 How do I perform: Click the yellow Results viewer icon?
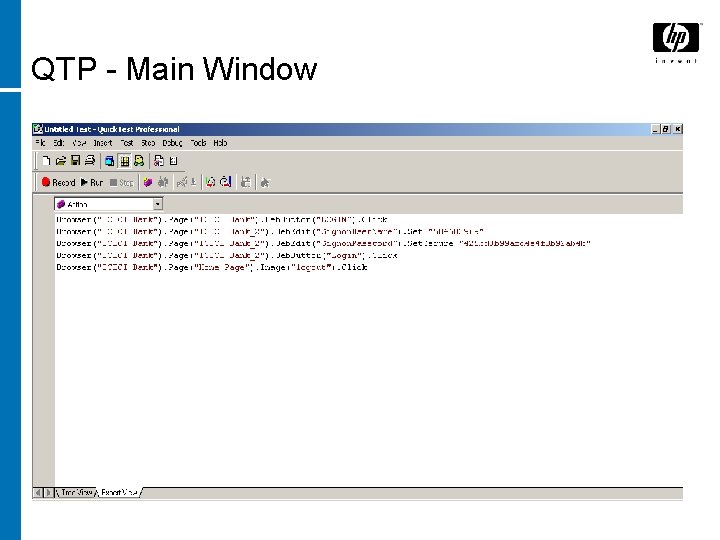tap(139, 161)
